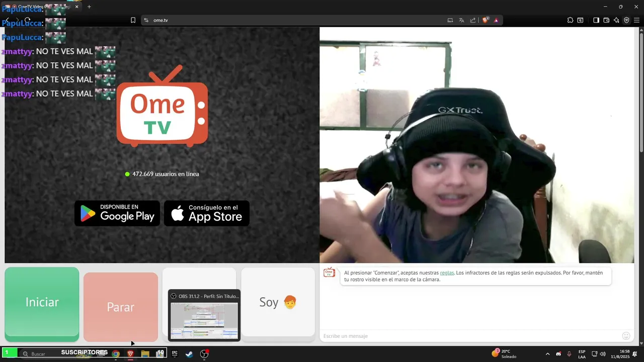
Task: Open OBS Studio from the taskbar
Action: pos(204,354)
